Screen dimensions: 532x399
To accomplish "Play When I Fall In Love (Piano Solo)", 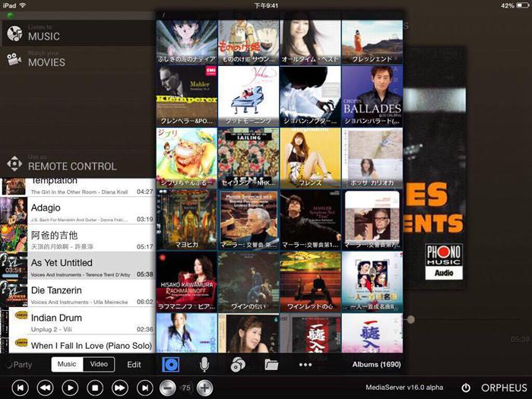I will [x=78, y=344].
